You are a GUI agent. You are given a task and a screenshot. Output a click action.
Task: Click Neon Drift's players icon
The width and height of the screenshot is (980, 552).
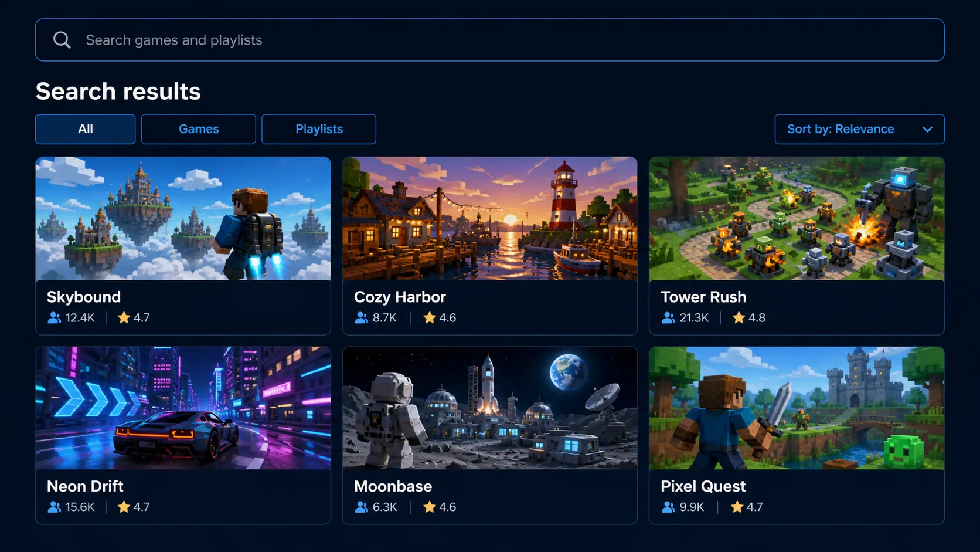click(54, 507)
